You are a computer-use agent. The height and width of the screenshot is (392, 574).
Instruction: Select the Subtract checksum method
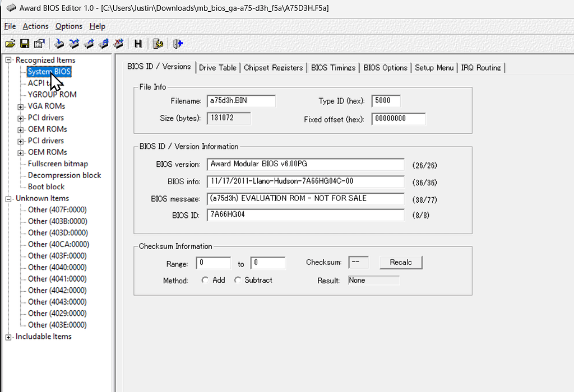tap(237, 280)
